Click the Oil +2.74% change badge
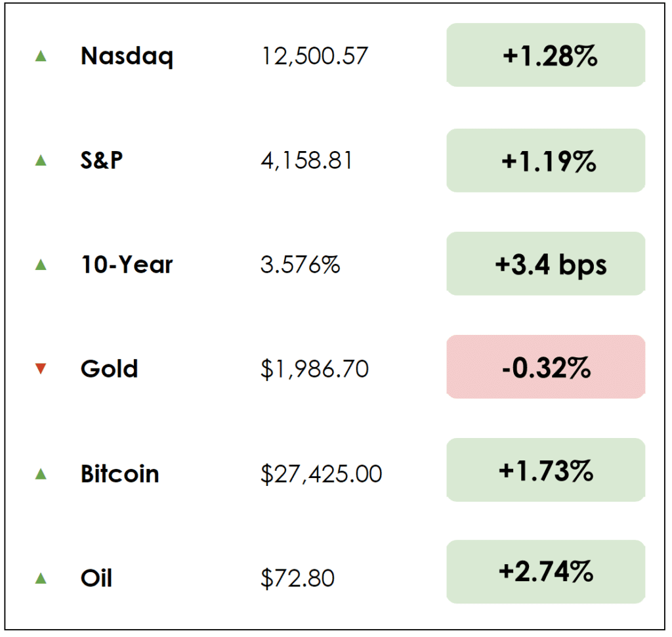 (546, 571)
